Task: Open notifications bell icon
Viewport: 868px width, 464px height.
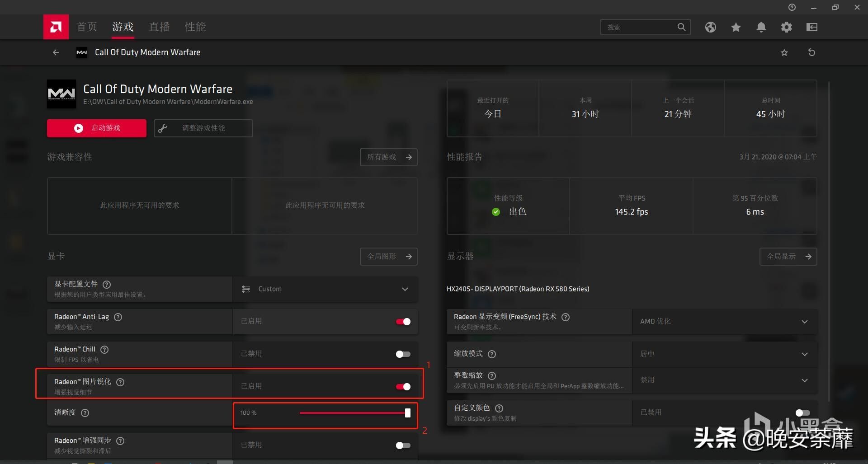Action: (761, 27)
